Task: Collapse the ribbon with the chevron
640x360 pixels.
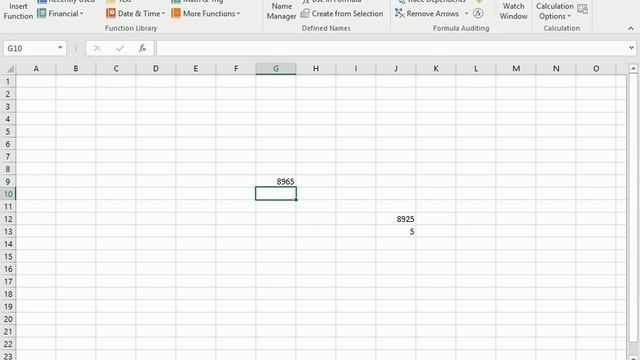Action: pos(631,28)
